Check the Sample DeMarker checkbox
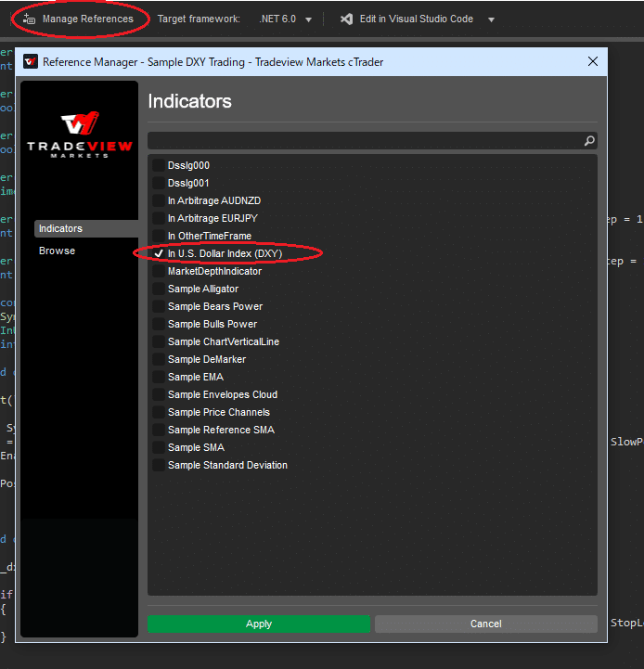This screenshot has height=669, width=644. point(159,359)
